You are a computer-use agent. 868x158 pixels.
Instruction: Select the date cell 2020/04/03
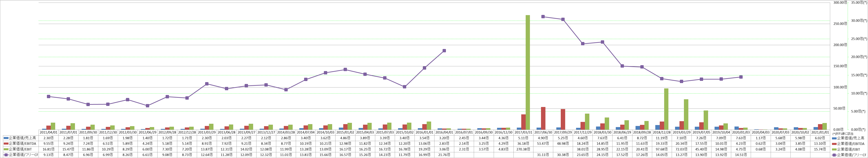[761, 132]
